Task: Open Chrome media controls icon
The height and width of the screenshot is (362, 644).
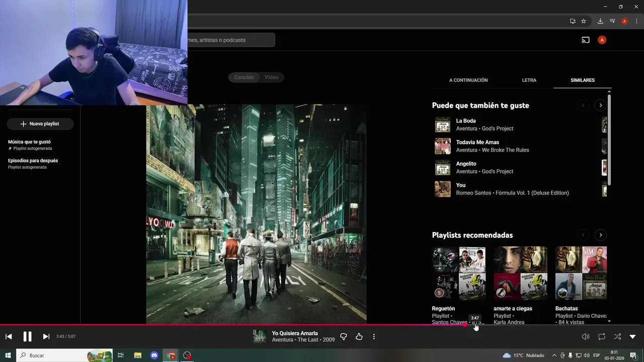Action: click(612, 21)
